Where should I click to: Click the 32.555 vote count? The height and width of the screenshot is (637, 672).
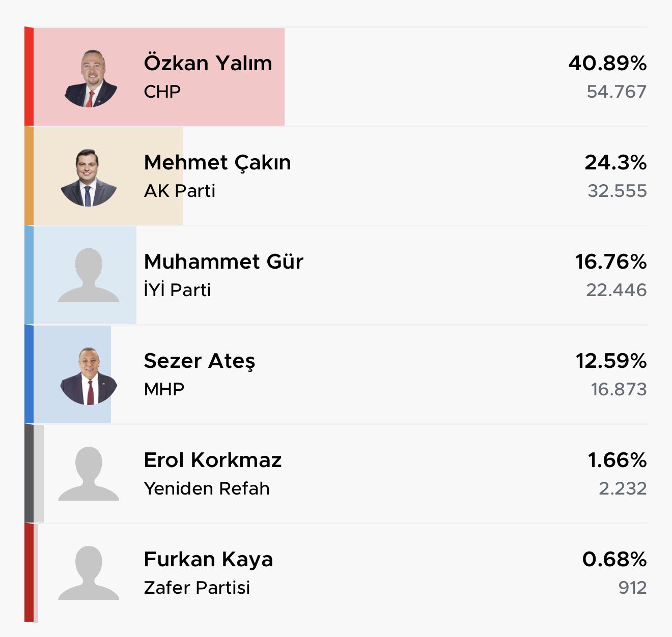pyautogui.click(x=617, y=191)
